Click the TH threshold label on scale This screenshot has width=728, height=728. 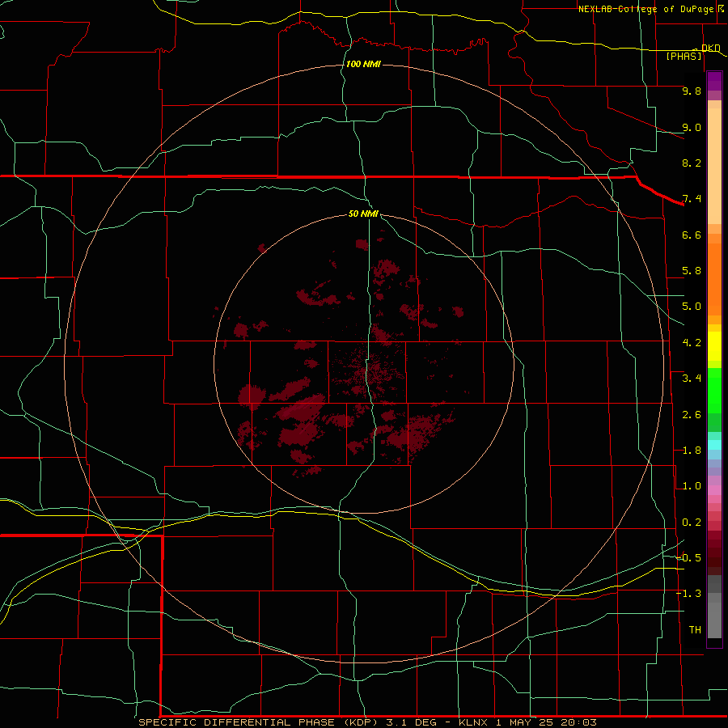pos(695,630)
